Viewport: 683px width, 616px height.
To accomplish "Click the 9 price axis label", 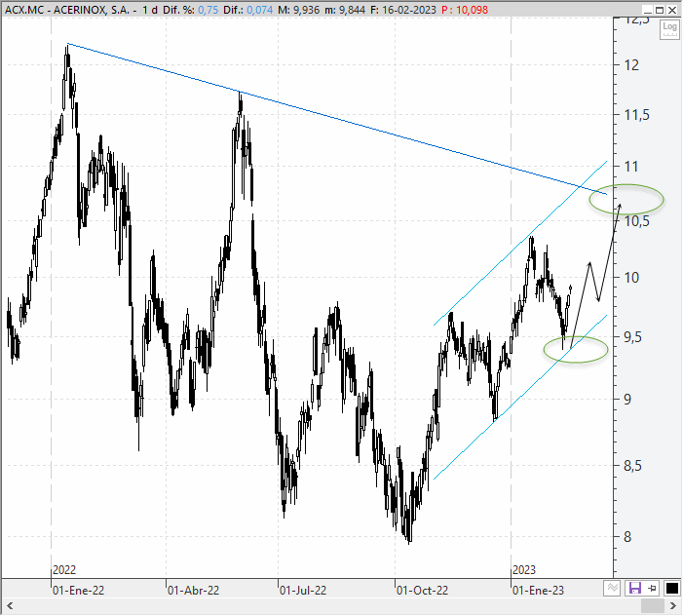I will tap(627, 399).
